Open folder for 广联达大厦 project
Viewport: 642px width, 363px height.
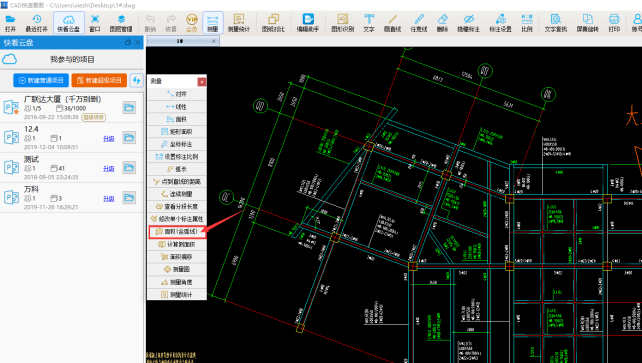tap(129, 108)
